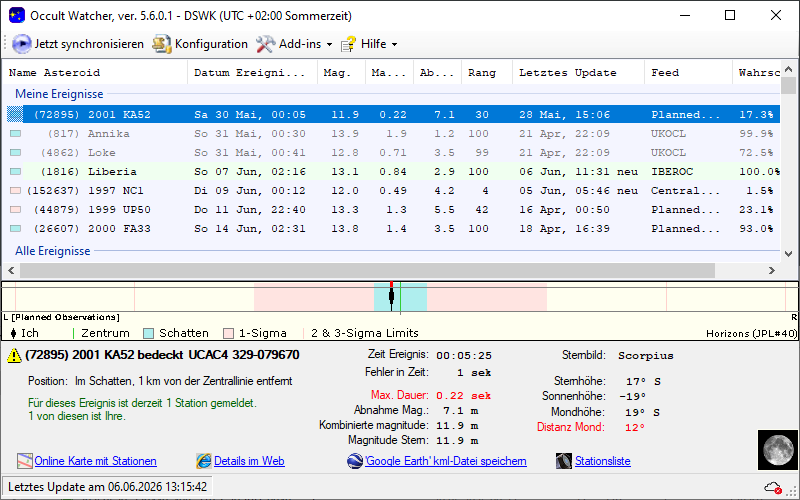Click the Online Karte map icon
The height and width of the screenshot is (500, 800).
point(24,461)
